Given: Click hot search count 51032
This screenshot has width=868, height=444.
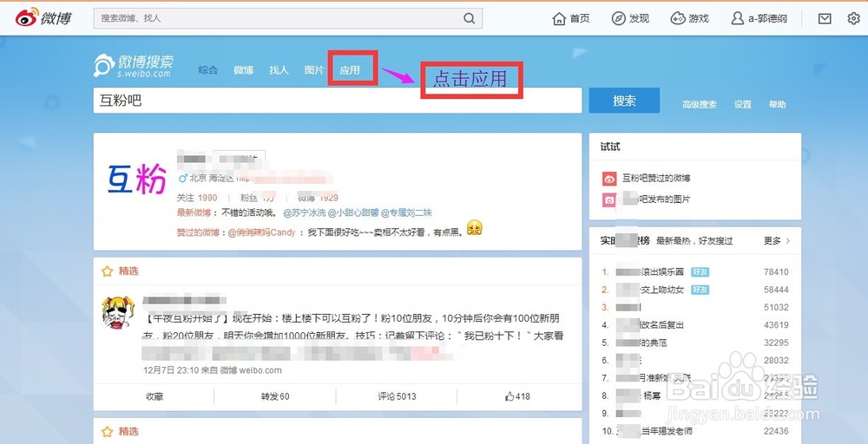Looking at the screenshot, I should pyautogui.click(x=776, y=308).
